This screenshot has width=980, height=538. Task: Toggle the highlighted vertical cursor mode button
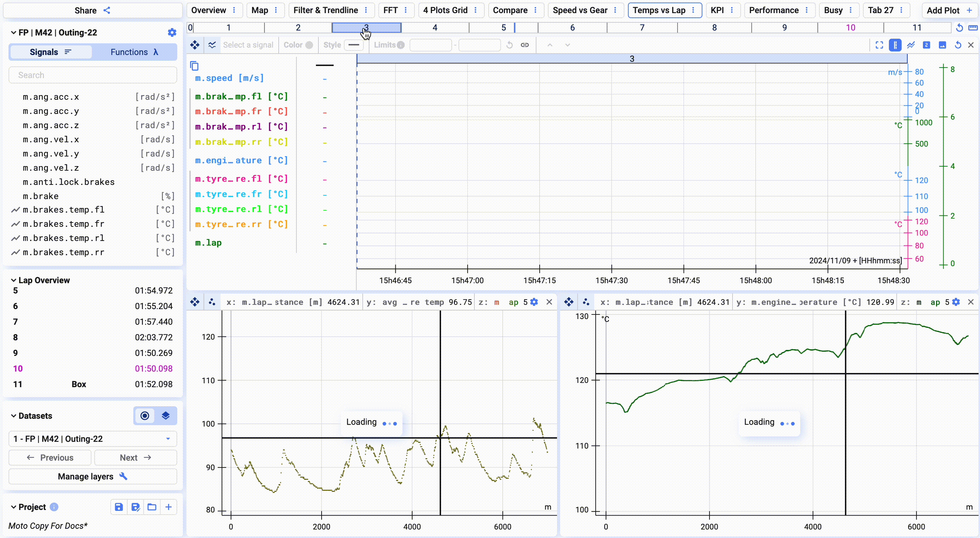[895, 45]
